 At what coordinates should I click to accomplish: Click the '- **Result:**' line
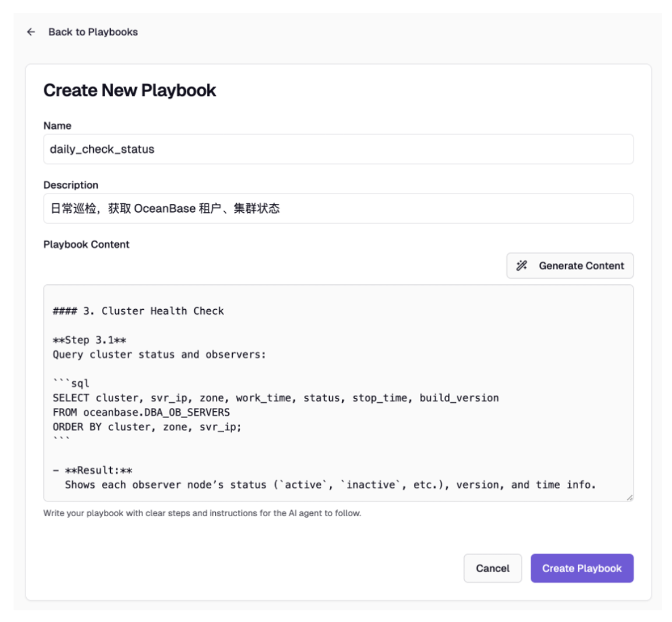[92, 470]
